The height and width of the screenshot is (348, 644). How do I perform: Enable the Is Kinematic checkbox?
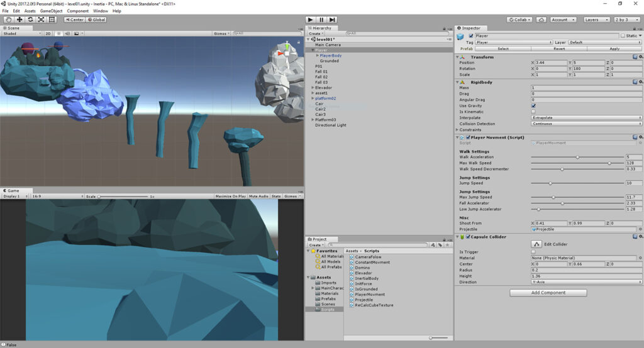(x=533, y=112)
